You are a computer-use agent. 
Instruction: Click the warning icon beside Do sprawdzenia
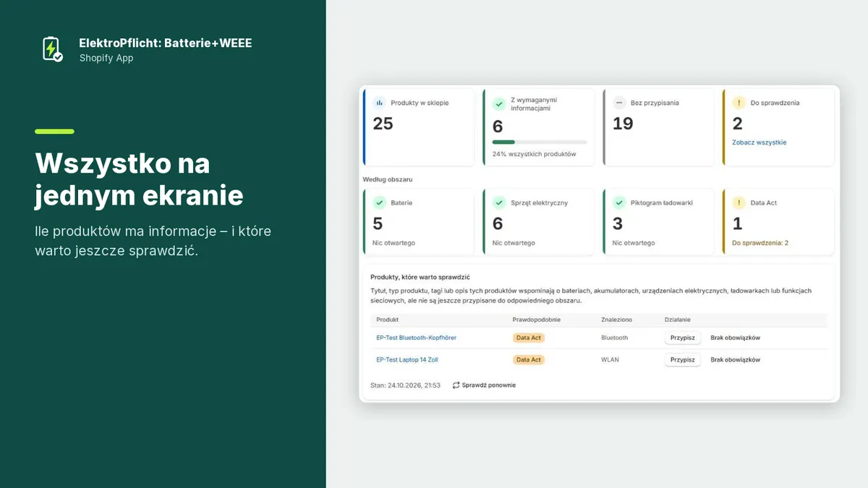(739, 103)
